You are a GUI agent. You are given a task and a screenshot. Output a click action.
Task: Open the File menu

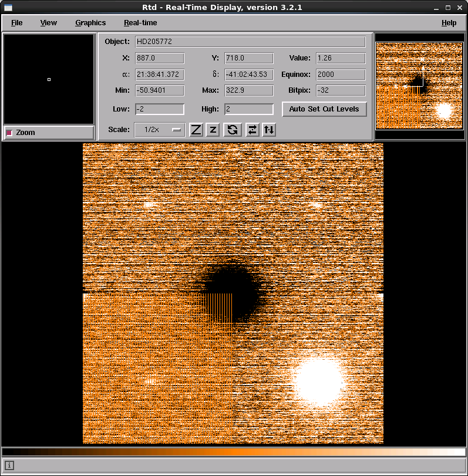17,23
